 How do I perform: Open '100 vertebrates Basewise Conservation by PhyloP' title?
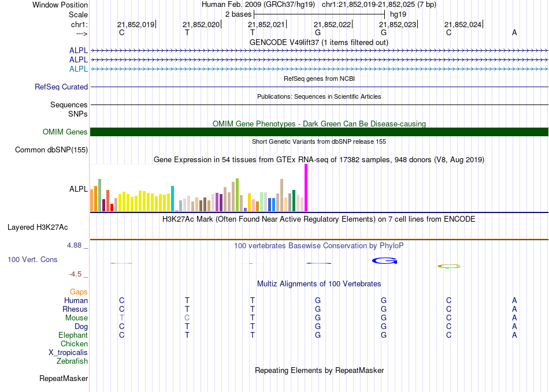tap(319, 246)
